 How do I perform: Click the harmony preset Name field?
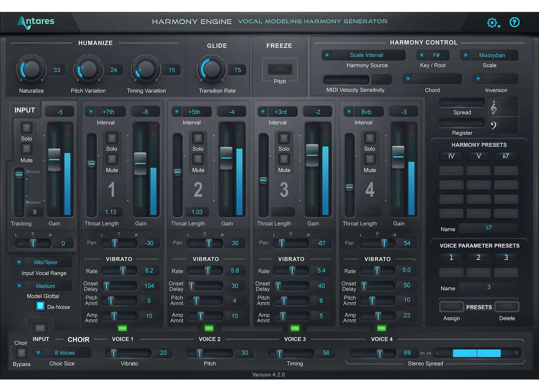[488, 228]
